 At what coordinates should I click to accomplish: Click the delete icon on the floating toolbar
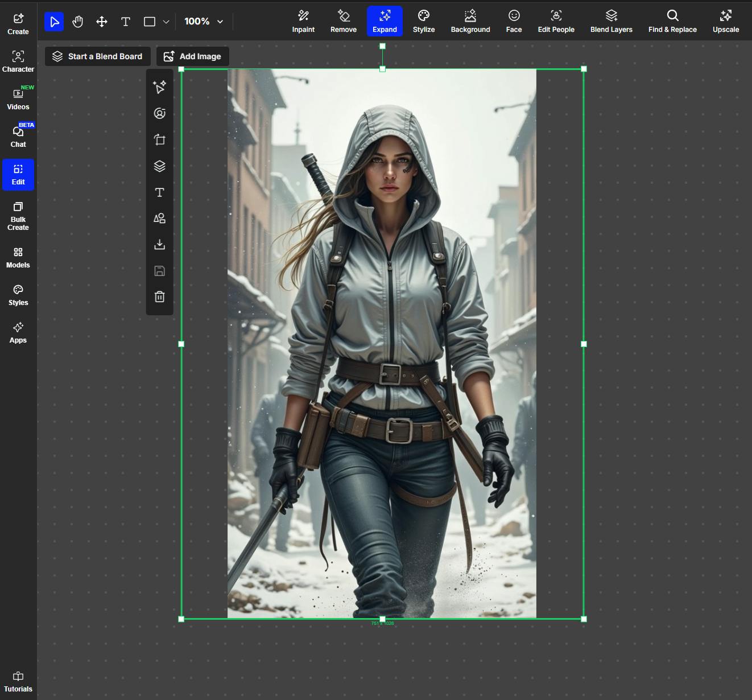159,297
